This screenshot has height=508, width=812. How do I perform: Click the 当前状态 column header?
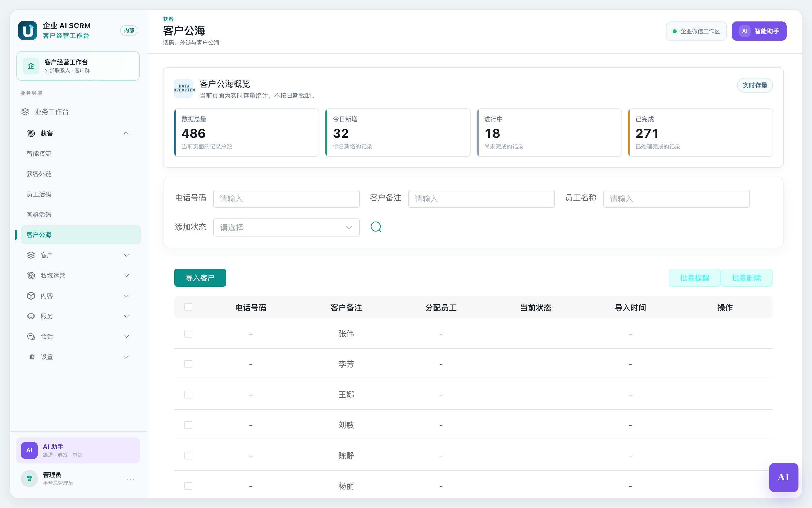(535, 307)
